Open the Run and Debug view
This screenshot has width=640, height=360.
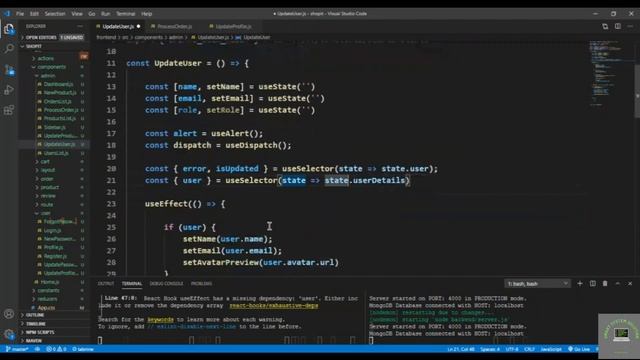tap(9, 90)
